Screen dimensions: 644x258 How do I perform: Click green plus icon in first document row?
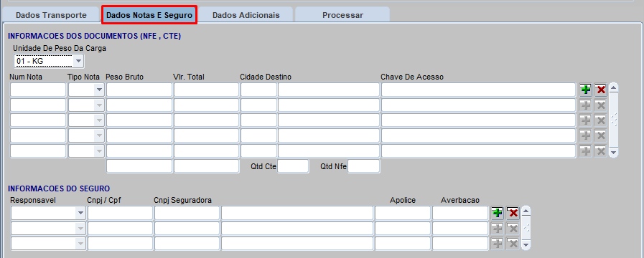pos(586,90)
